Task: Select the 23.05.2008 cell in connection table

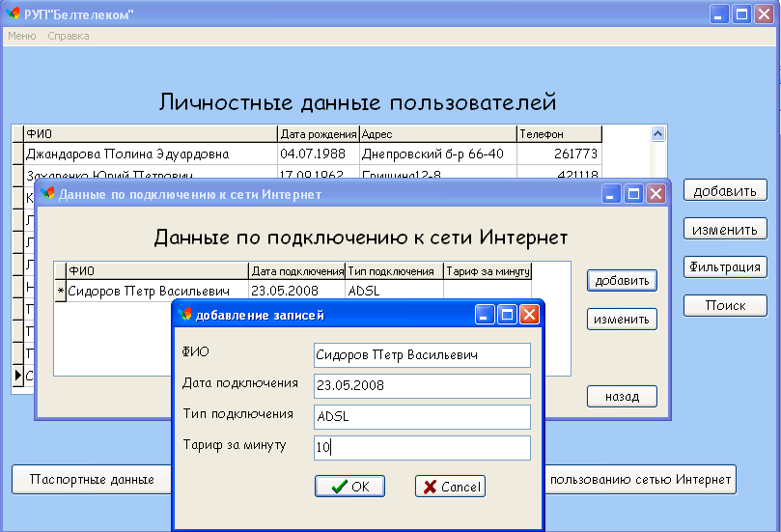Action: [x=296, y=291]
